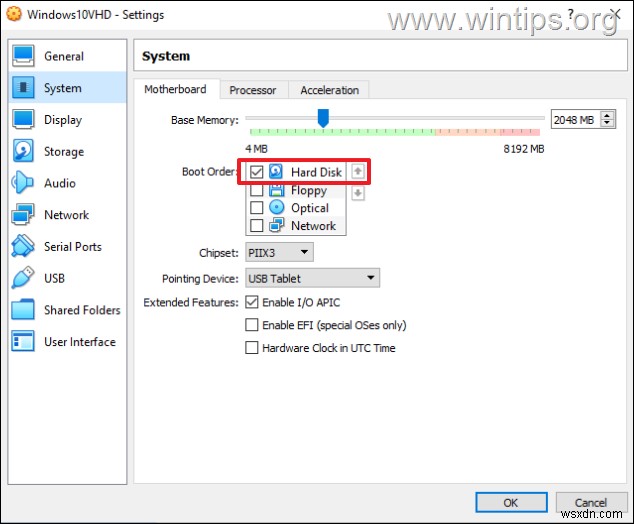The width and height of the screenshot is (634, 524).
Task: Switch to the Motherboard tab
Action: [175, 89]
